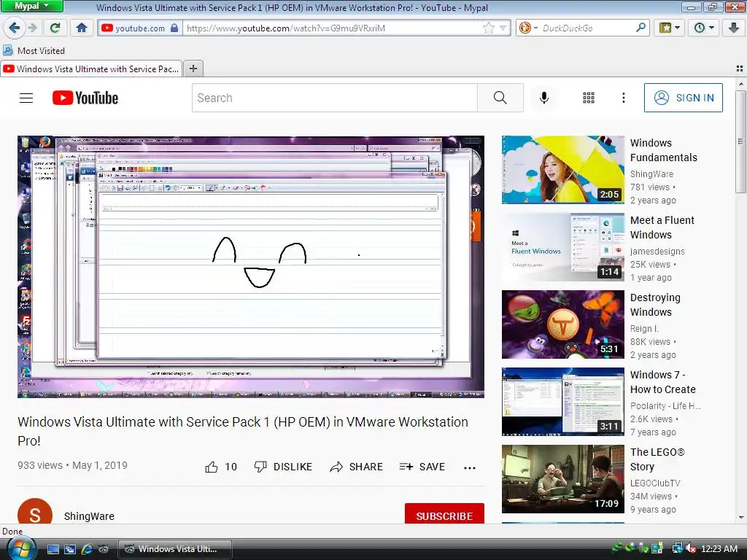The height and width of the screenshot is (560, 747).
Task: Click the page vertical scrollbar thumb
Action: 740,142
